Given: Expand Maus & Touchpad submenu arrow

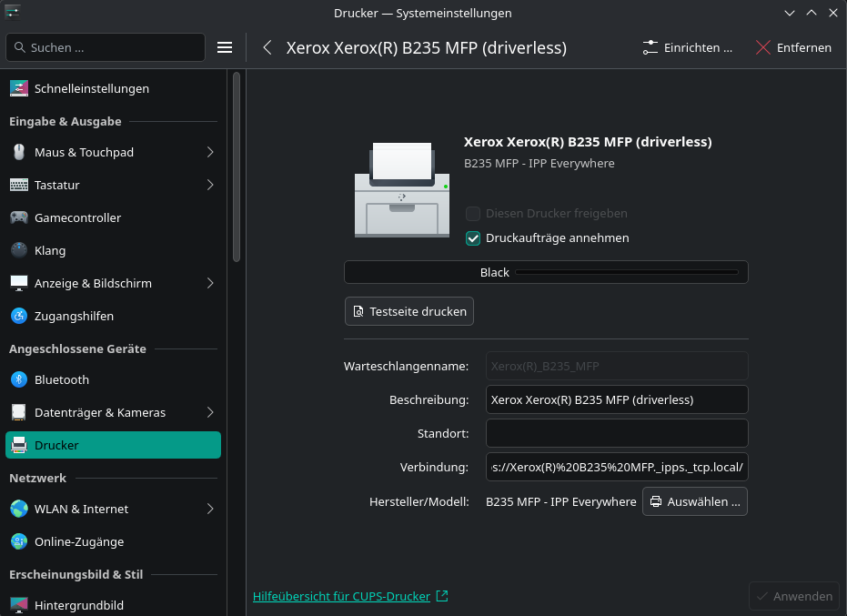Looking at the screenshot, I should [210, 152].
